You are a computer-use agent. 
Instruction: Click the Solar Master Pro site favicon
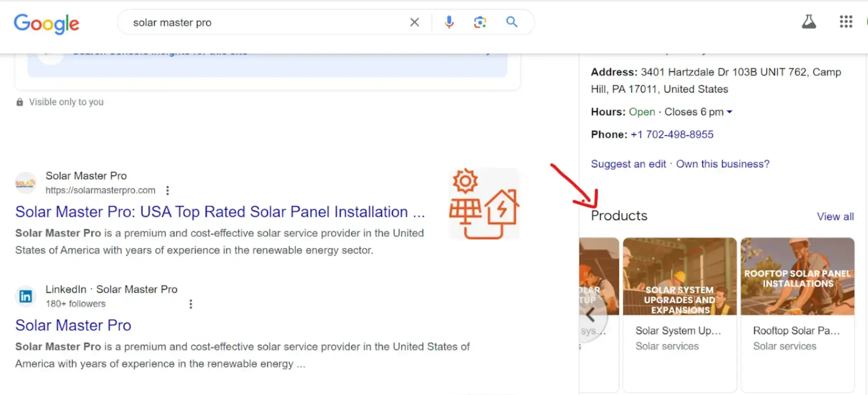click(25, 183)
